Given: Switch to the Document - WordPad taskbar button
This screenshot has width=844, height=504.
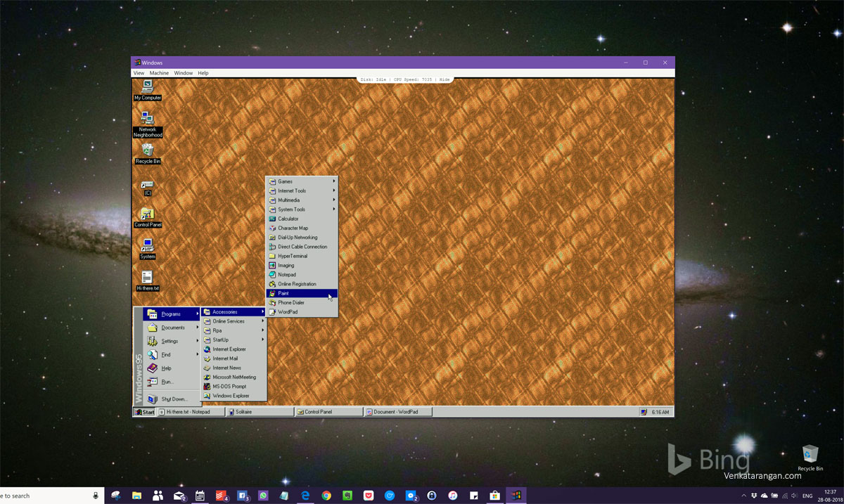Looking at the screenshot, I should (396, 411).
